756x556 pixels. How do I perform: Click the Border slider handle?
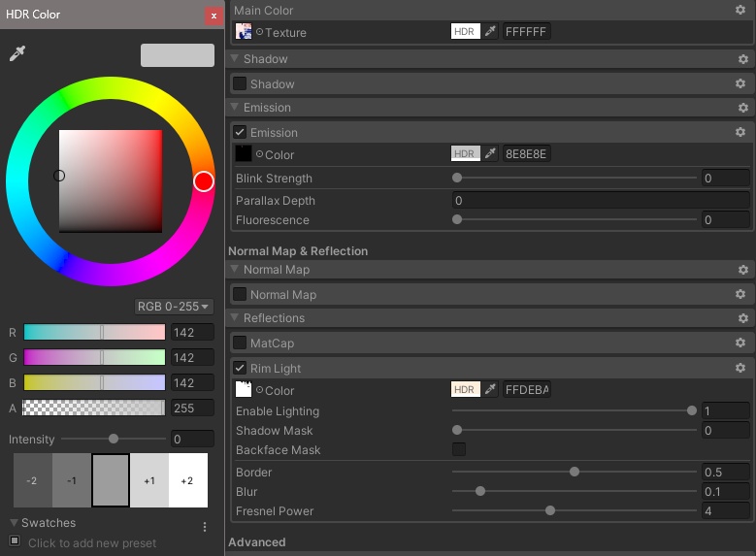[575, 472]
